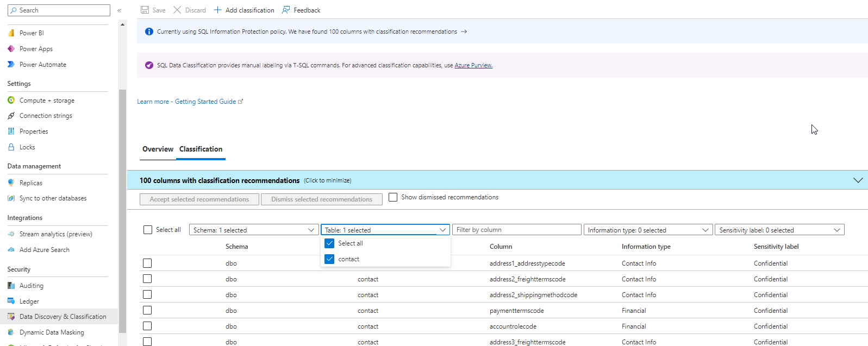This screenshot has width=868, height=346.
Task: Click the Save disk icon
Action: (x=145, y=10)
